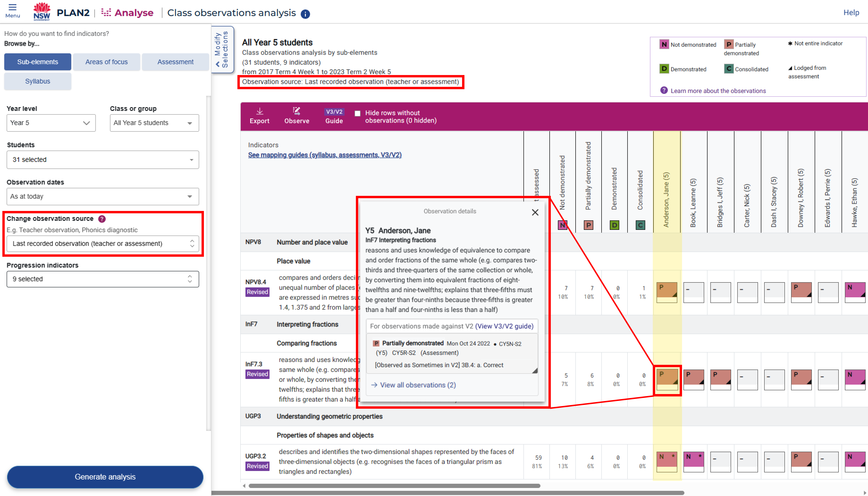Click the horizontal table scrollbar

[x=394, y=486]
